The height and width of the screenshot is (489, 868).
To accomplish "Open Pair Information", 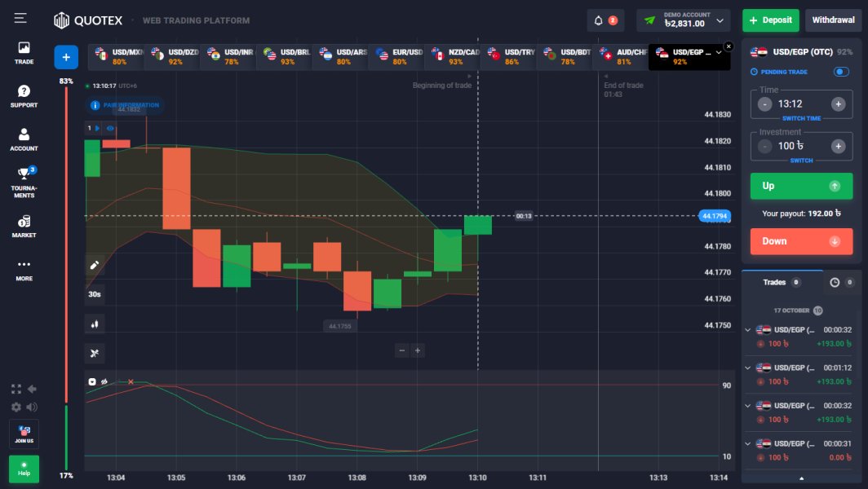I will coord(125,105).
